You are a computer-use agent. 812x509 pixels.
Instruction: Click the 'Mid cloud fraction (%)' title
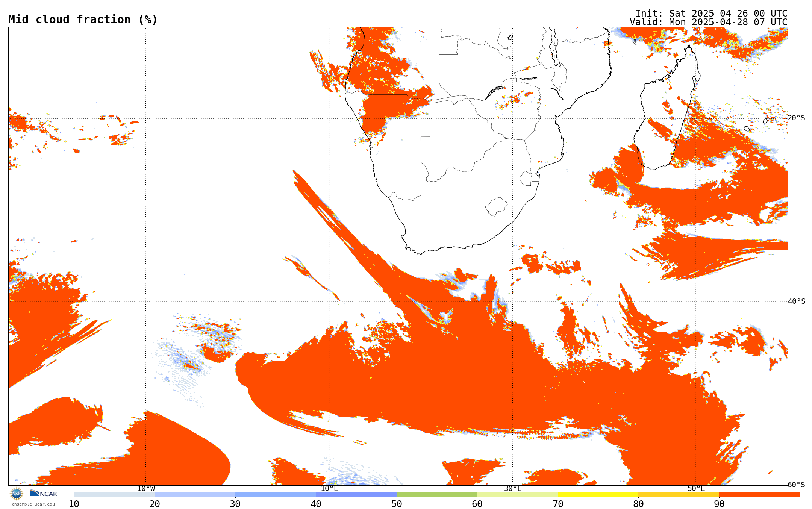83,20
